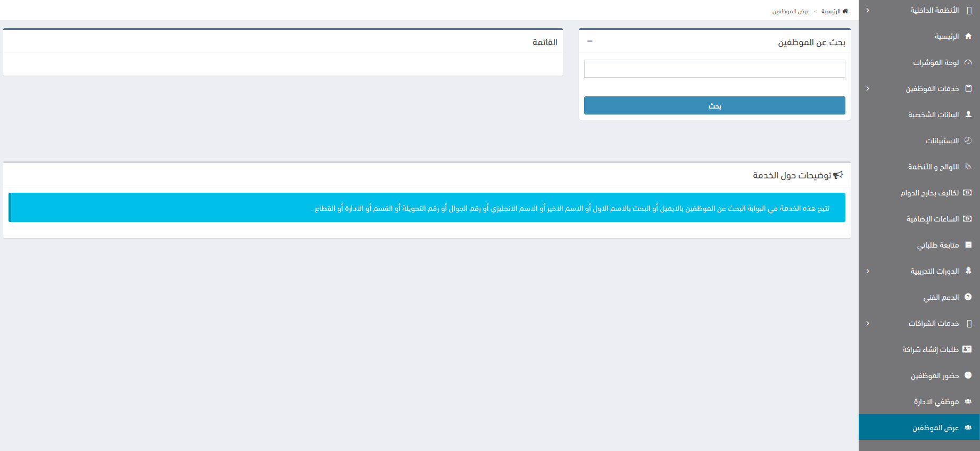This screenshot has height=451, width=980.
Task: Open الساعات الإضافية from the sidebar
Action: [x=933, y=219]
